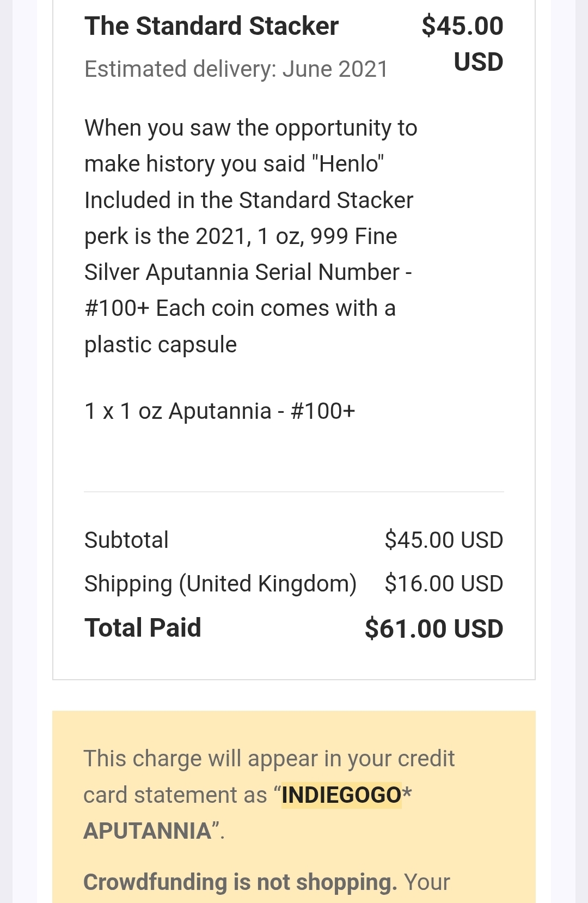Click the highlighted "INDIEGOGO" text
This screenshot has height=903, width=588.
coord(341,795)
